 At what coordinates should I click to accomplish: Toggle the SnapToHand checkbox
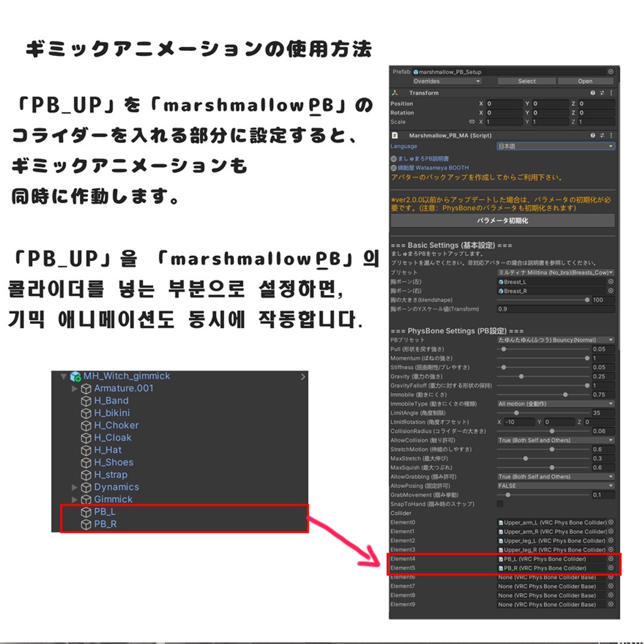(500, 504)
